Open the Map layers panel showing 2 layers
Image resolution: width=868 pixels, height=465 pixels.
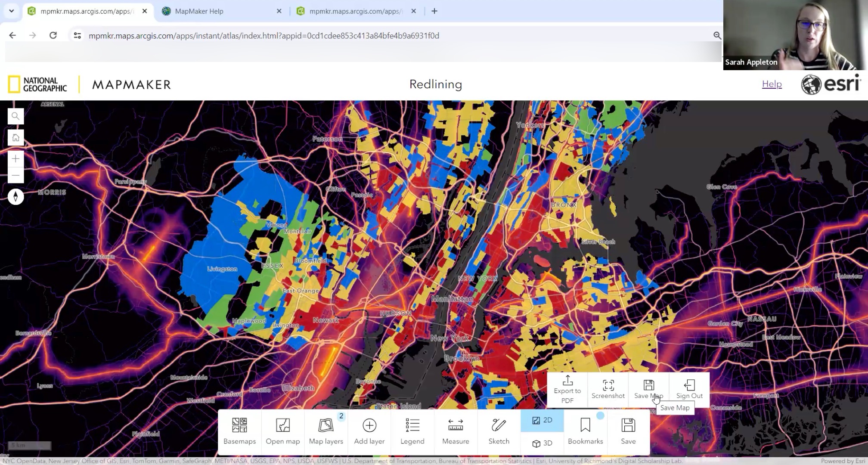pyautogui.click(x=326, y=431)
